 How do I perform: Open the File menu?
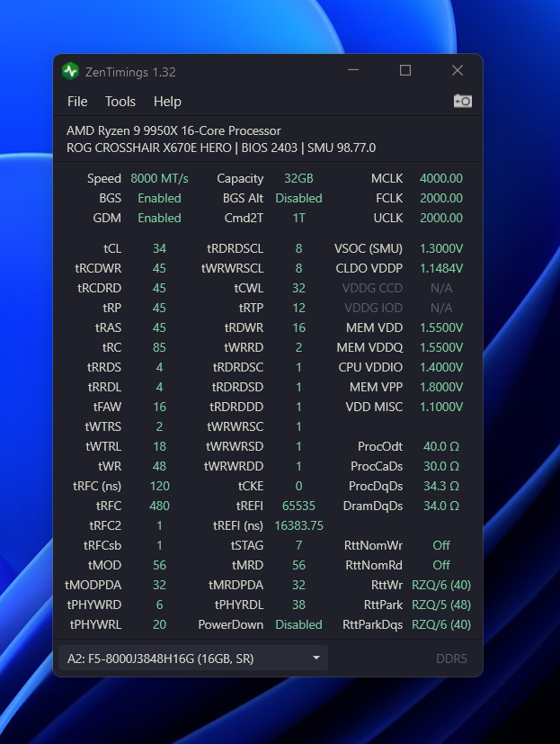click(77, 102)
